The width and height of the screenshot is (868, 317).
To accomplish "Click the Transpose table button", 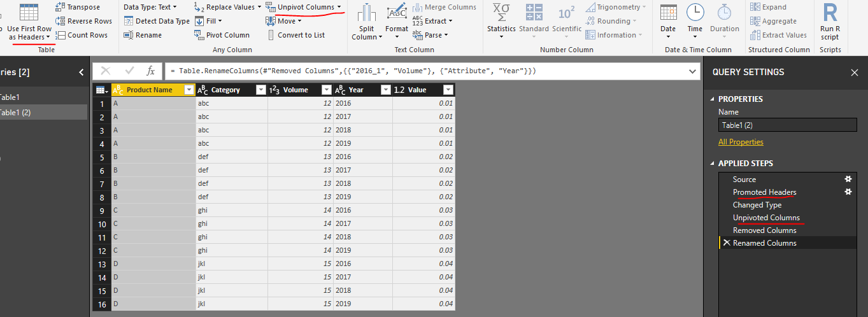I will coord(77,7).
